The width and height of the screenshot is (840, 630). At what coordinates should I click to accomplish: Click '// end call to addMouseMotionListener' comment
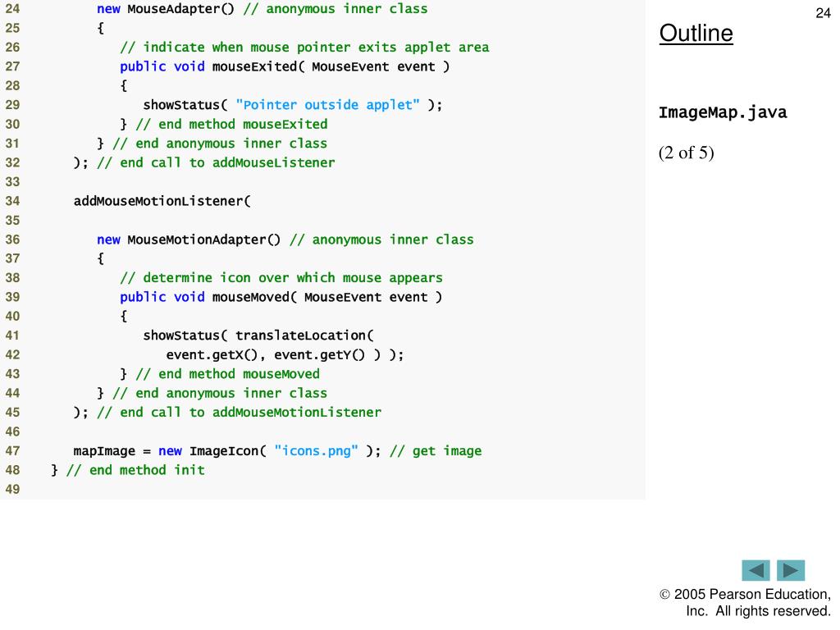[x=239, y=413]
